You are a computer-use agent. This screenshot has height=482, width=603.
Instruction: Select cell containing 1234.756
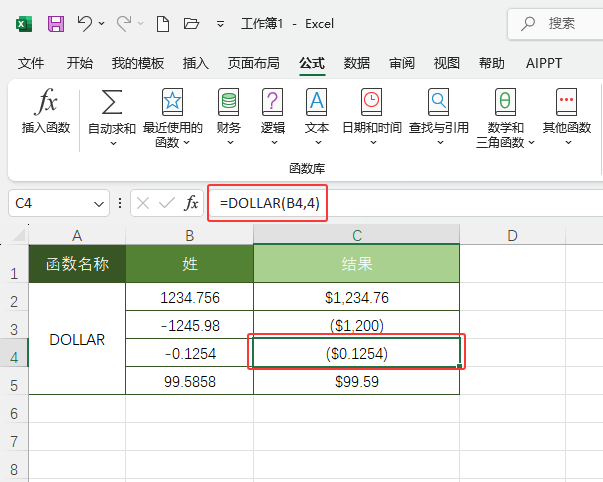190,297
